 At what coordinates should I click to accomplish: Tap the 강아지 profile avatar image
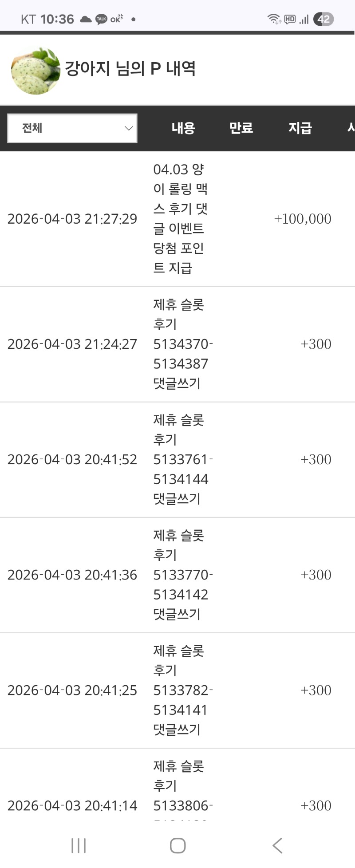[35, 71]
